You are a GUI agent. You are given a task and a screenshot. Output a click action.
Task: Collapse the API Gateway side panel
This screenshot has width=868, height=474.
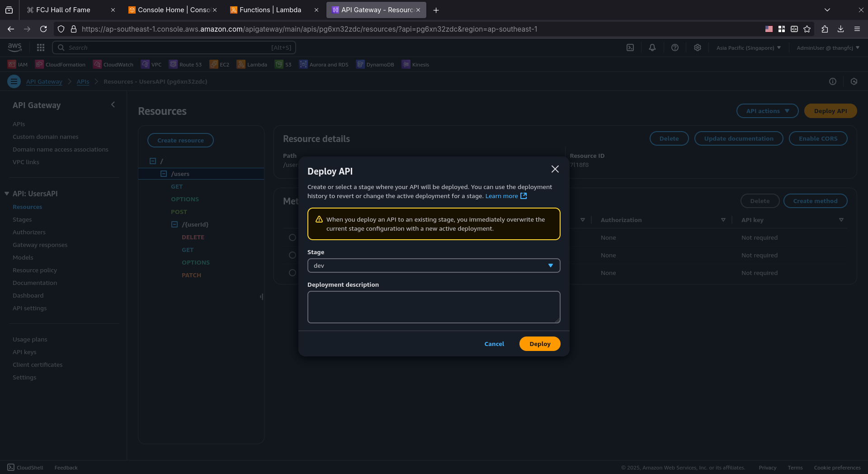click(x=113, y=104)
